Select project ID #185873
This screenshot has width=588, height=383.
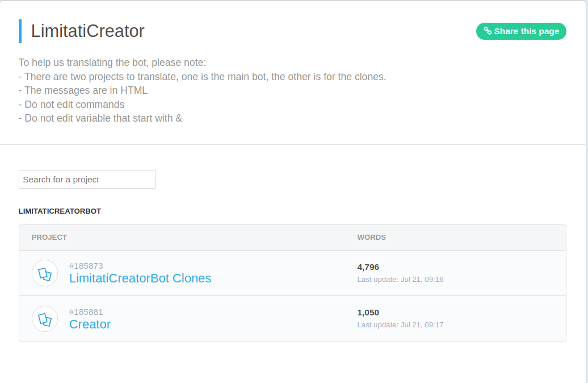click(86, 266)
